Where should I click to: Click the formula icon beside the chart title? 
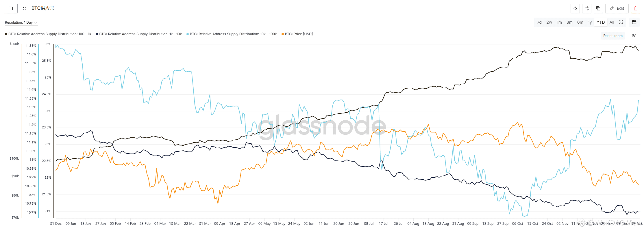(x=25, y=8)
